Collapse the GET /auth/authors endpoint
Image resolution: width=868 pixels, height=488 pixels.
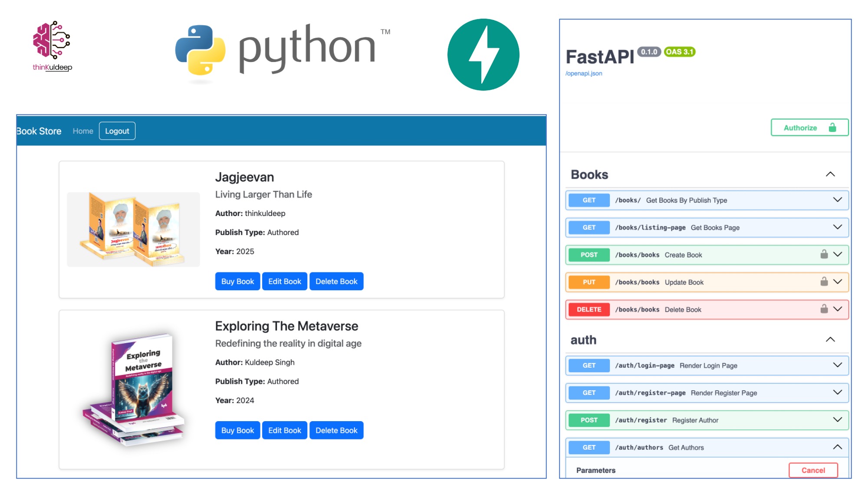click(837, 447)
